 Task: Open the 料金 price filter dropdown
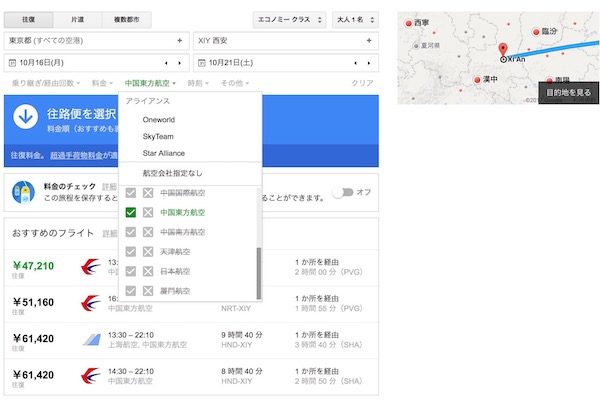click(x=102, y=83)
